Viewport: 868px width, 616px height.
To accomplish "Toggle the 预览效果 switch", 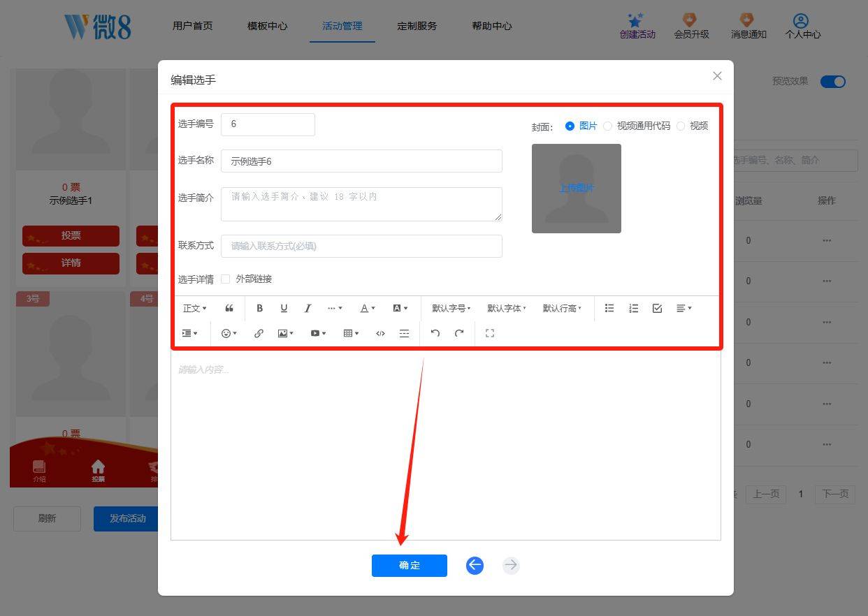I will (833, 82).
